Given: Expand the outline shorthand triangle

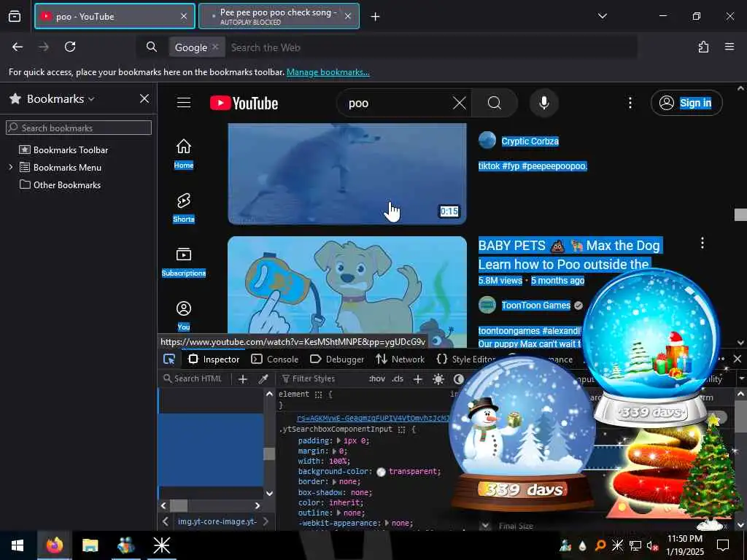Looking at the screenshot, I should [338, 513].
